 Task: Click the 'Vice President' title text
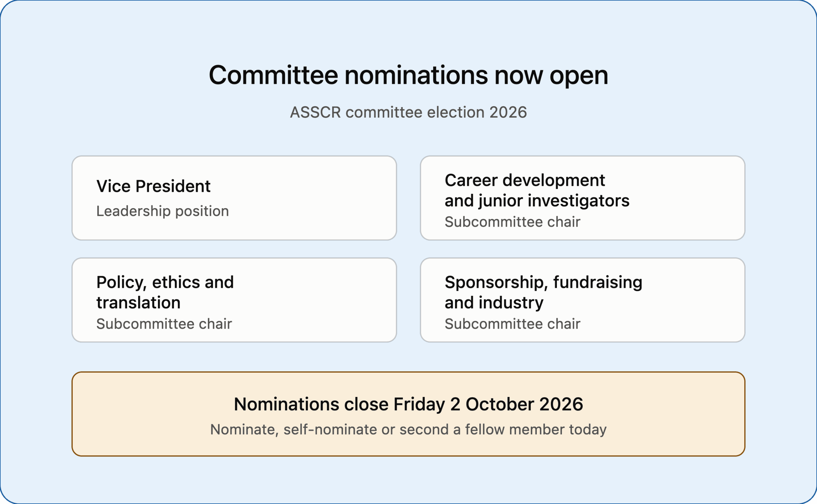point(154,186)
